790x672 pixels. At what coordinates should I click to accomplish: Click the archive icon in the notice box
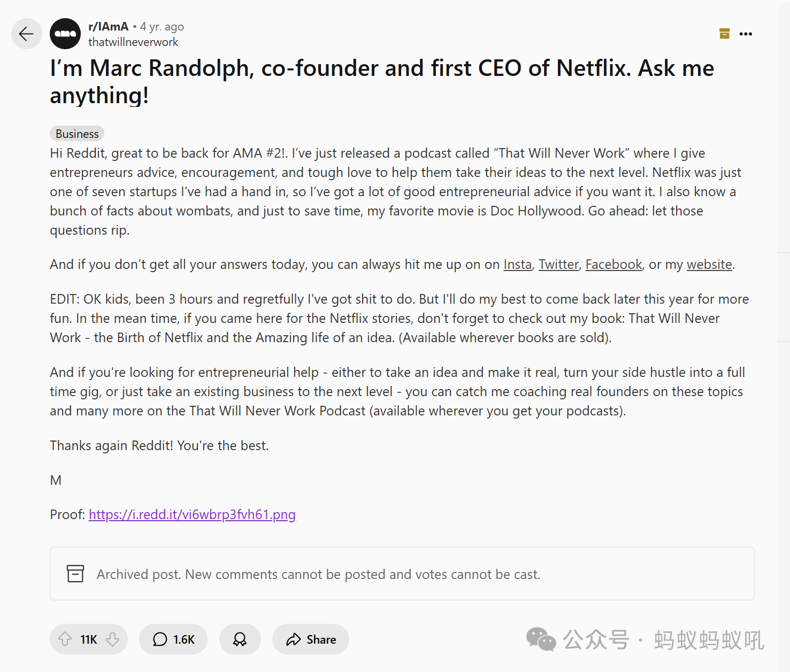pyautogui.click(x=75, y=574)
